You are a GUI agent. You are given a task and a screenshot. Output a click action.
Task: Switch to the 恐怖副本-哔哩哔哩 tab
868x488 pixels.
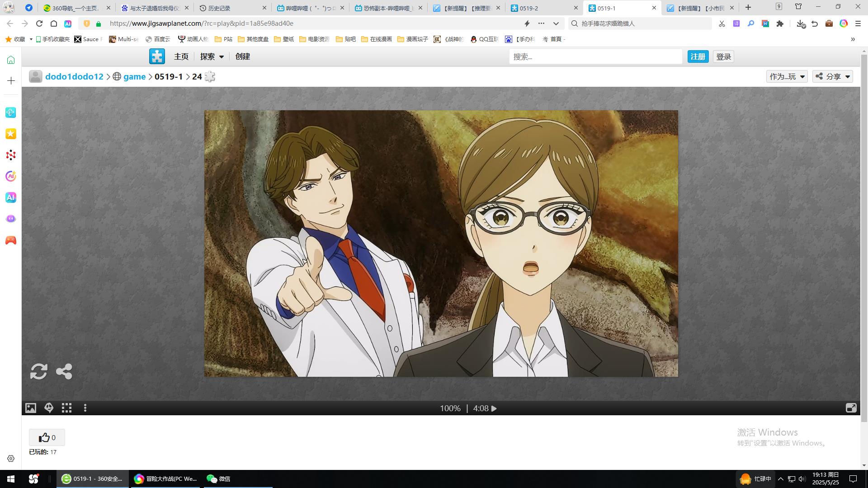[x=389, y=8]
